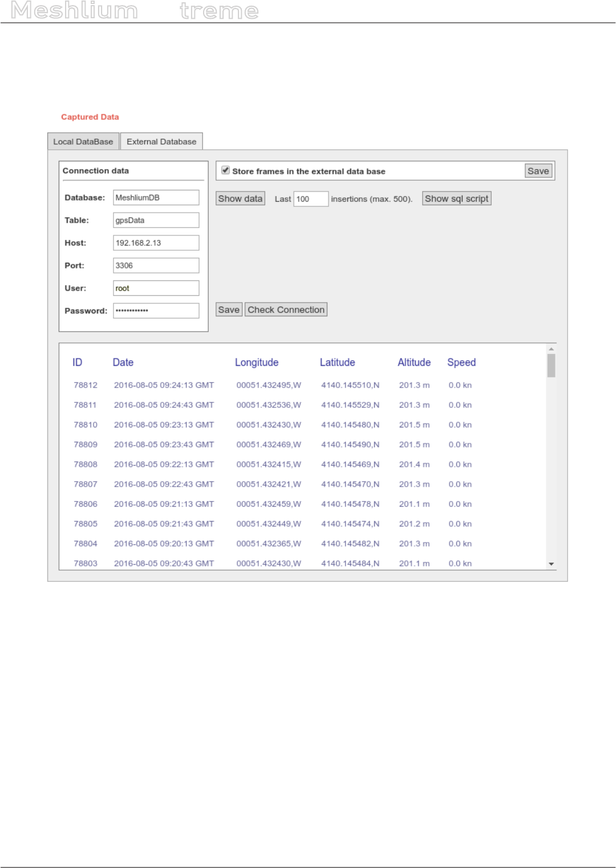Viewport: 616px width, 868px height.
Task: Click the Speed column header
Action: (461, 362)
